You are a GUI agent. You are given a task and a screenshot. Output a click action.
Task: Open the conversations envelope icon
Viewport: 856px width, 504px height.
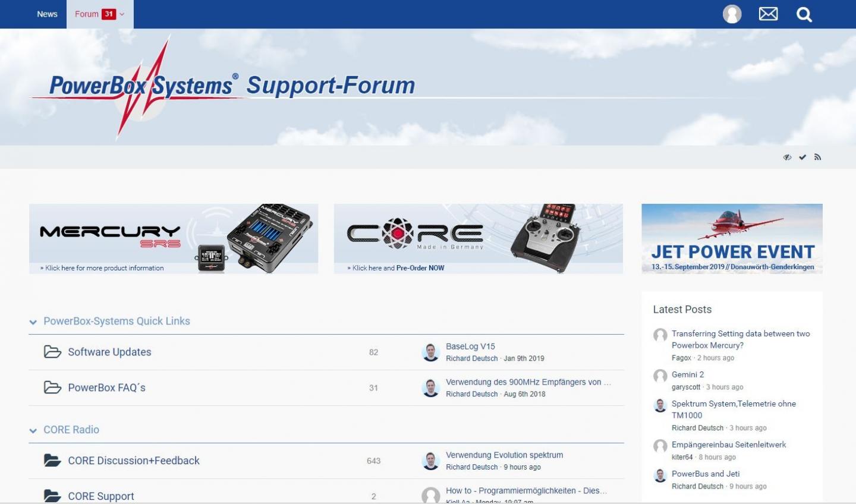pos(768,14)
